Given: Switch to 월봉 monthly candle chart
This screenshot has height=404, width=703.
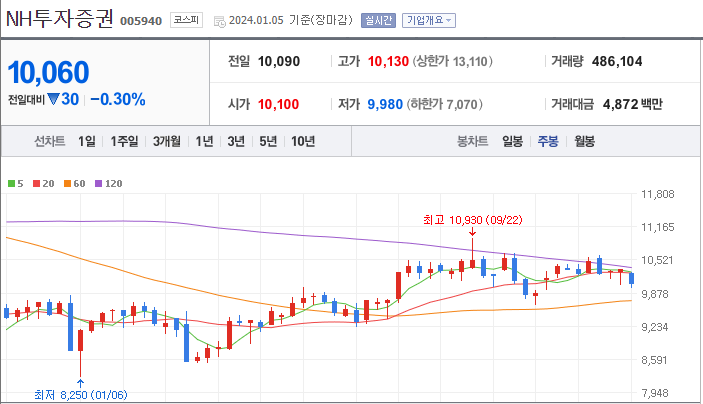Looking at the screenshot, I should point(585,141).
